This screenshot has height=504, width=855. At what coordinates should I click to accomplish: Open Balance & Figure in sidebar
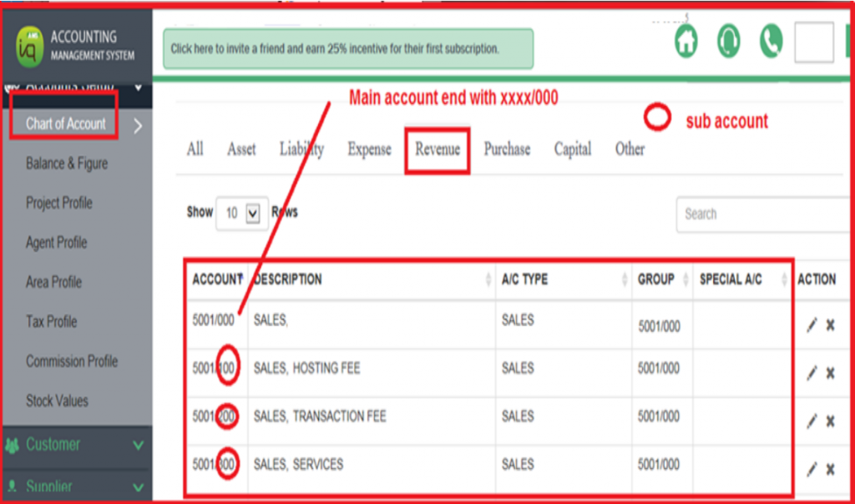click(x=67, y=164)
